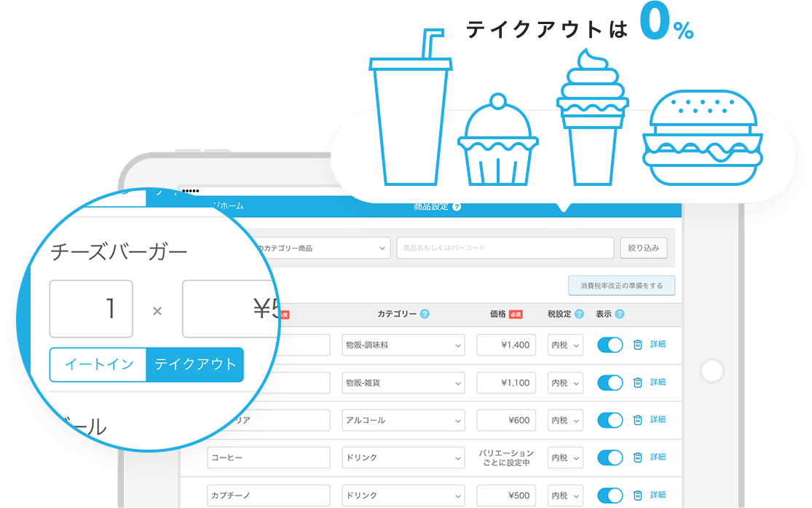812x508 pixels.
Task: Delete the ¥1,400 product using trash icon
Action: pyautogui.click(x=637, y=344)
